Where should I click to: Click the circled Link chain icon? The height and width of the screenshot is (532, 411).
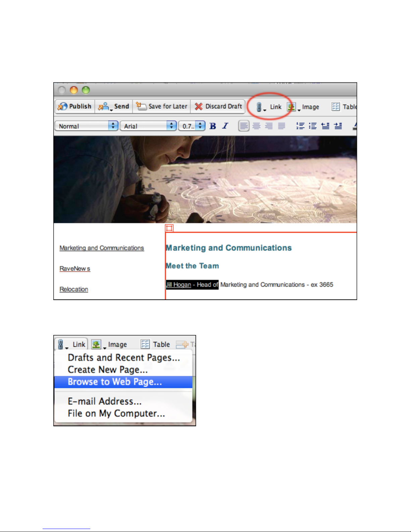point(259,107)
